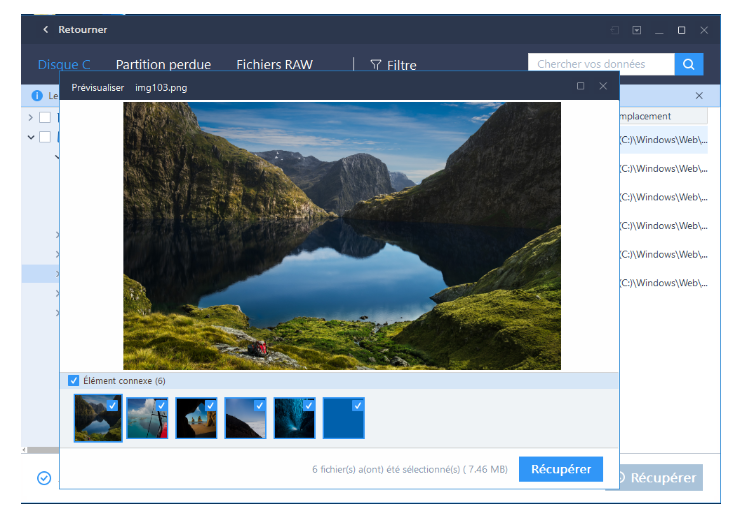Open the title bar dropdown menu icon

(637, 30)
